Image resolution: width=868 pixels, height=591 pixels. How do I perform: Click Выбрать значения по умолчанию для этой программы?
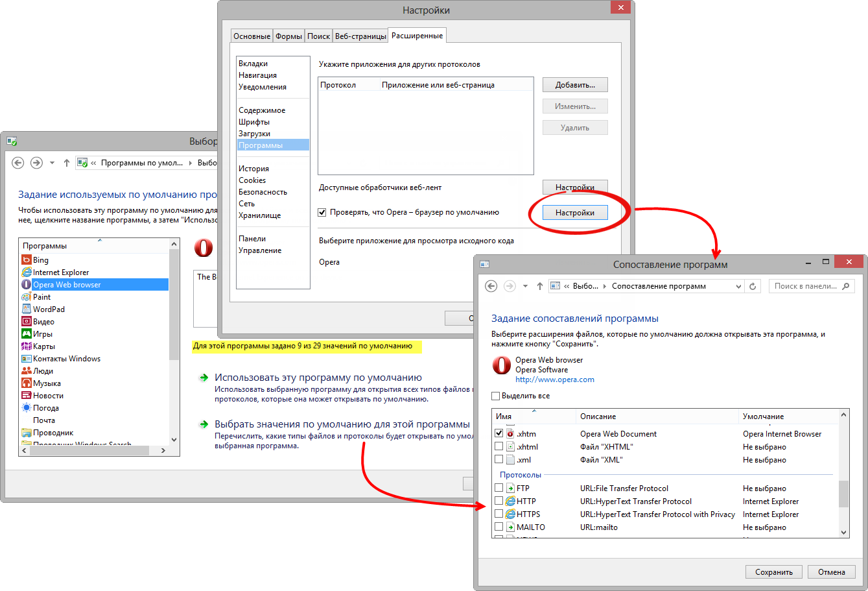342,424
